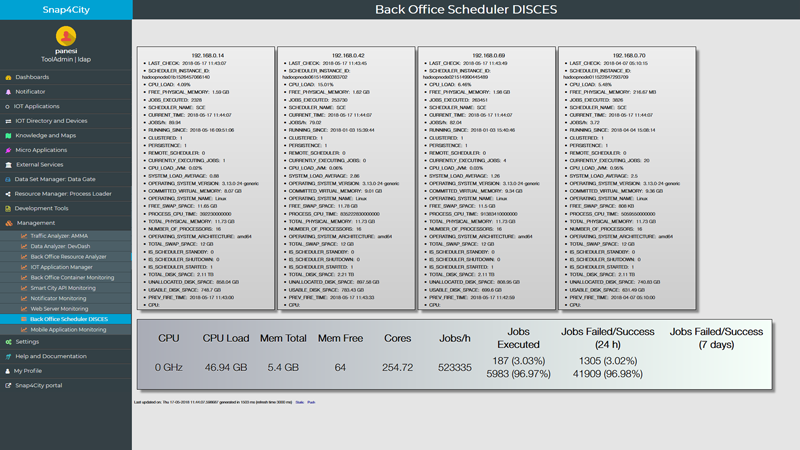Click the Push link at page bottom
Viewport: 800px width, 450px height.
pos(311,402)
